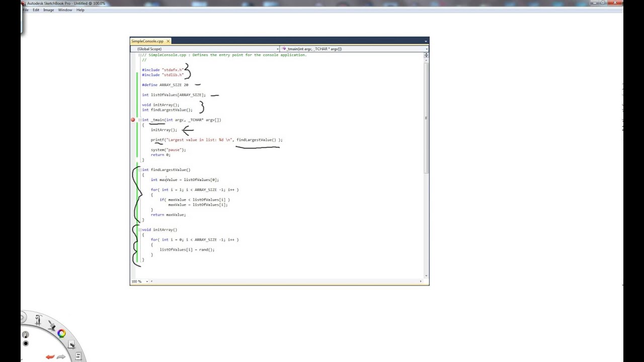Click the vertical scrollbar down arrow
The height and width of the screenshot is (362, 644).
click(426, 276)
